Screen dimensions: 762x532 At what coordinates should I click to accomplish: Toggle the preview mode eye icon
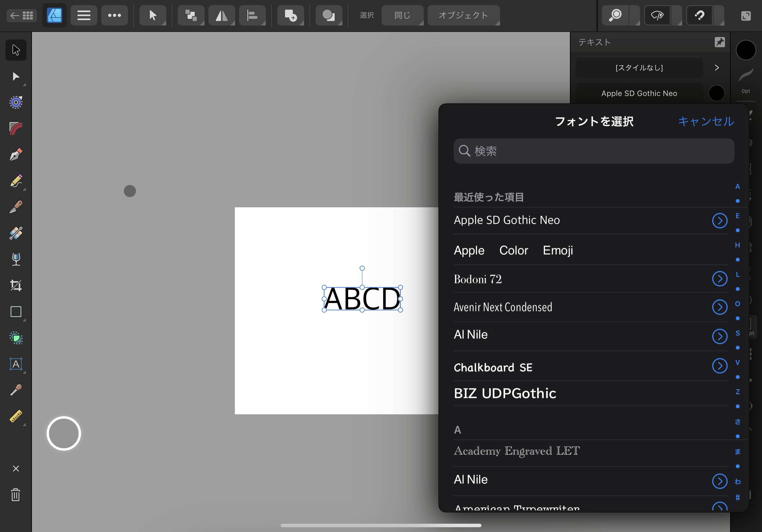[657, 15]
